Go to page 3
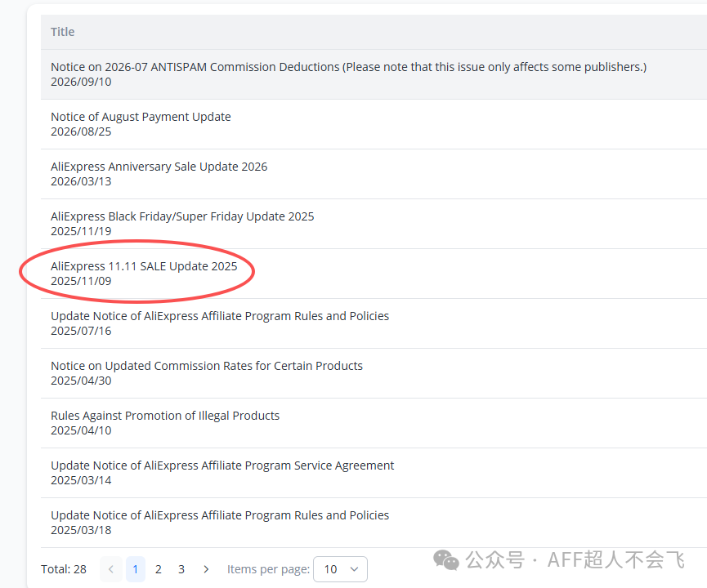Viewport: 707px width, 588px height. 181,569
